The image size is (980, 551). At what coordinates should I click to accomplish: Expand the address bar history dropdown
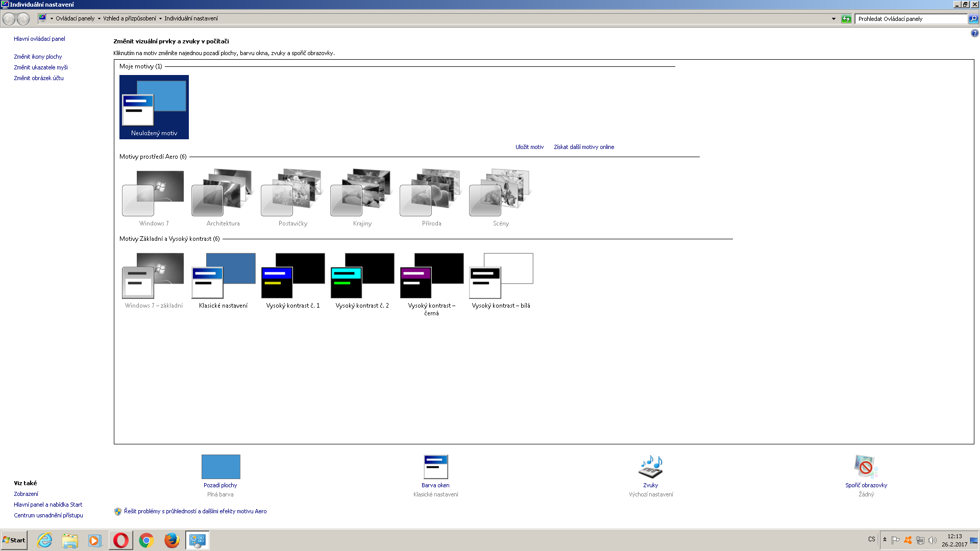[x=834, y=19]
